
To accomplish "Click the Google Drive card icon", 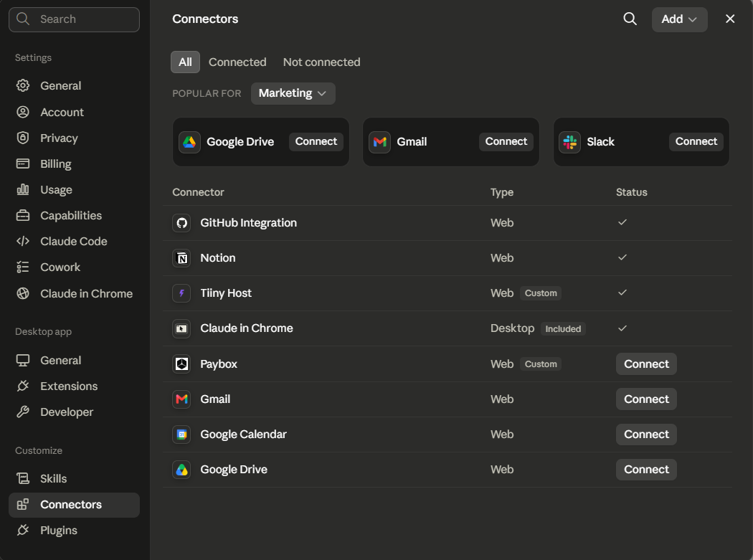I will point(190,142).
